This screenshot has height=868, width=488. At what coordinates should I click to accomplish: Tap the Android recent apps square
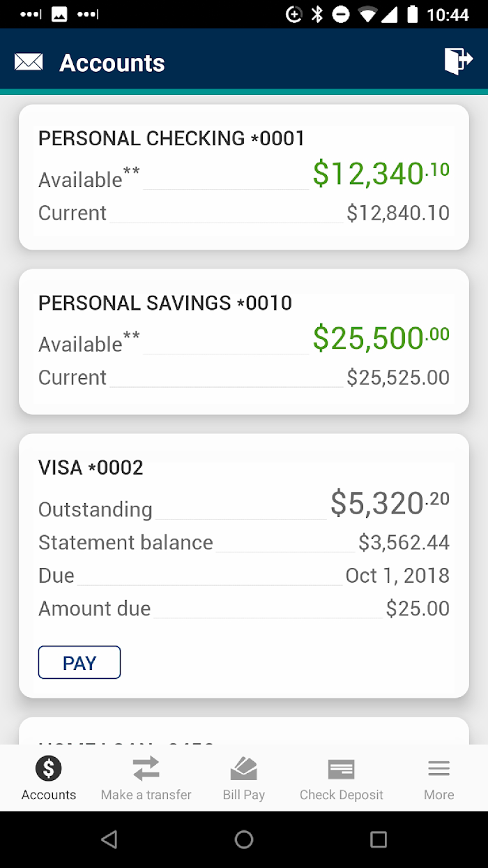(378, 839)
